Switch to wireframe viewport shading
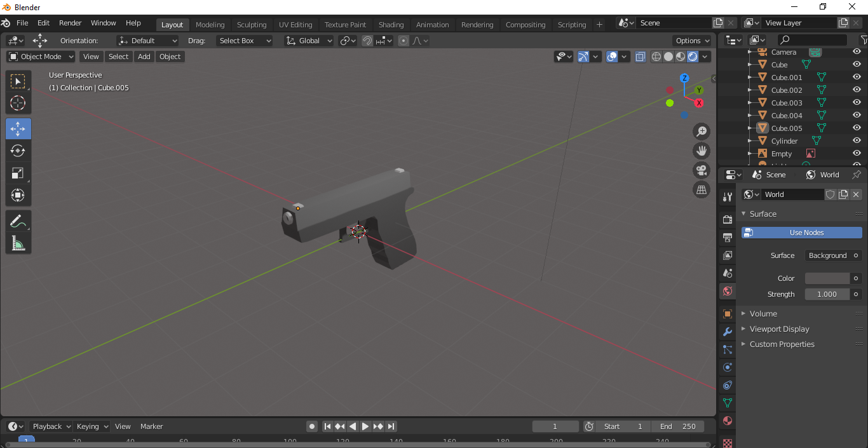This screenshot has height=448, width=868. 656,57
